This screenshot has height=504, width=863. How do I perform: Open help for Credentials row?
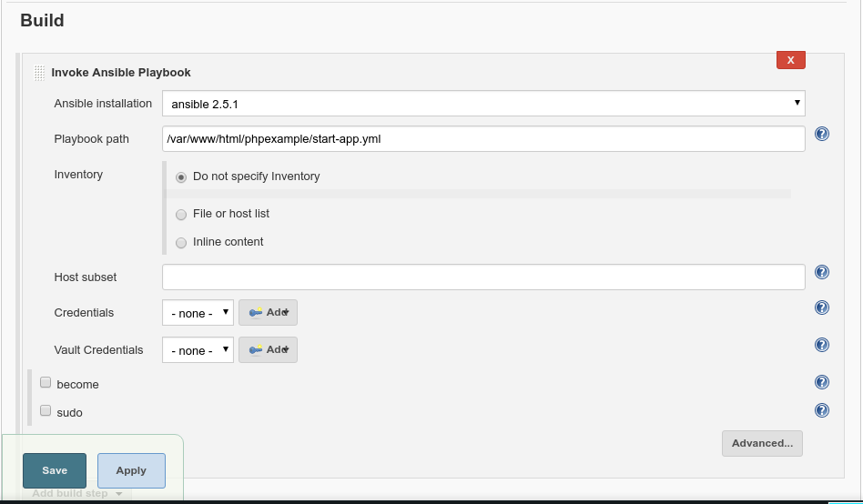click(822, 307)
